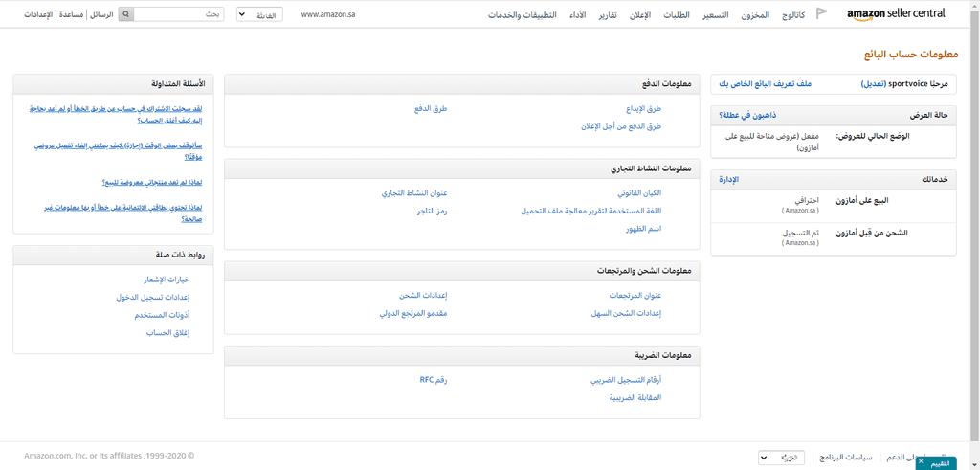Screen dimensions: 980x470
Task: Click the احترافي plan text under البيع على أمازون
Action: click(x=806, y=201)
